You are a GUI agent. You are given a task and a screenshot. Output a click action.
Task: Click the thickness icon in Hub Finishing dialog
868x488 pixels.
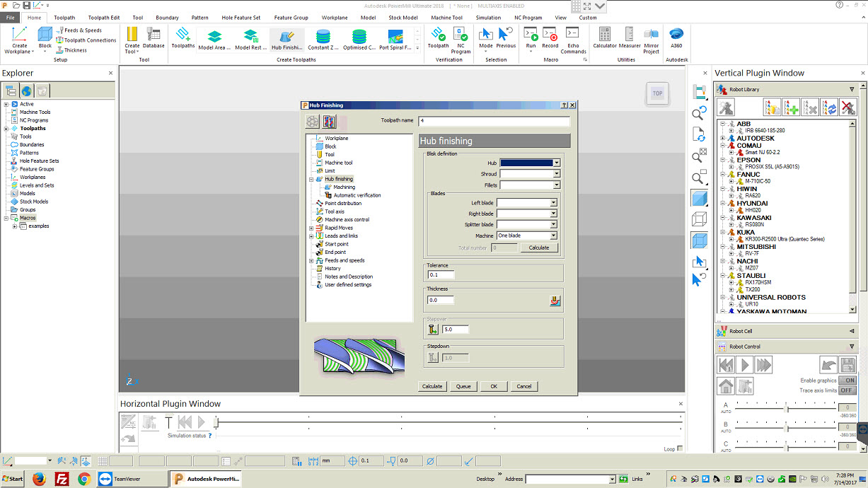[555, 300]
